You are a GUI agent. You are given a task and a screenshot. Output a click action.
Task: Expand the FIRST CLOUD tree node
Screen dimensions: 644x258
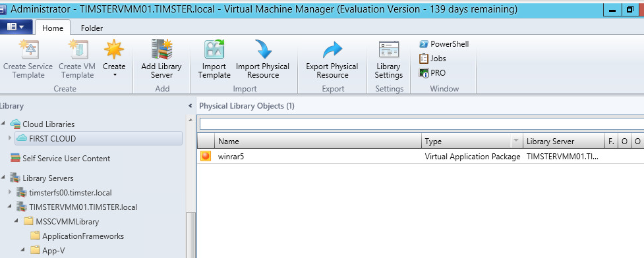click(10, 138)
